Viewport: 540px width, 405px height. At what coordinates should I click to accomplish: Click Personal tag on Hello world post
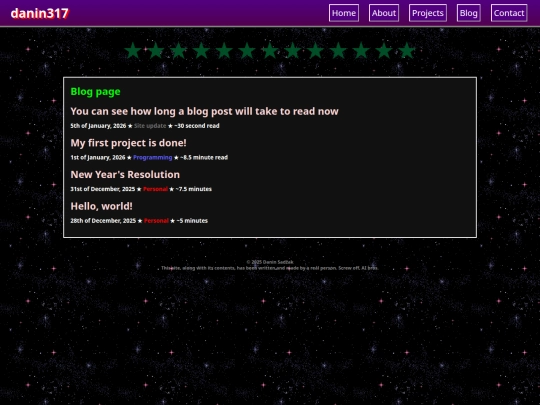click(156, 221)
